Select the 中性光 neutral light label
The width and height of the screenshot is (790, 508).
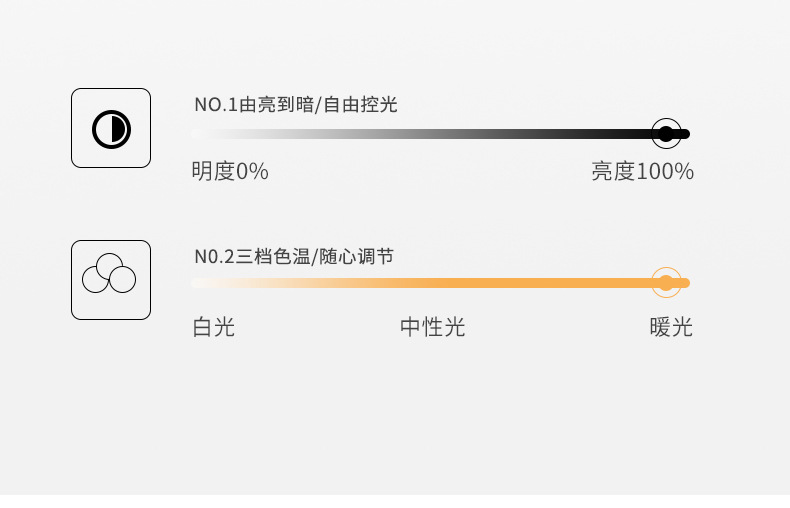pyautogui.click(x=432, y=327)
